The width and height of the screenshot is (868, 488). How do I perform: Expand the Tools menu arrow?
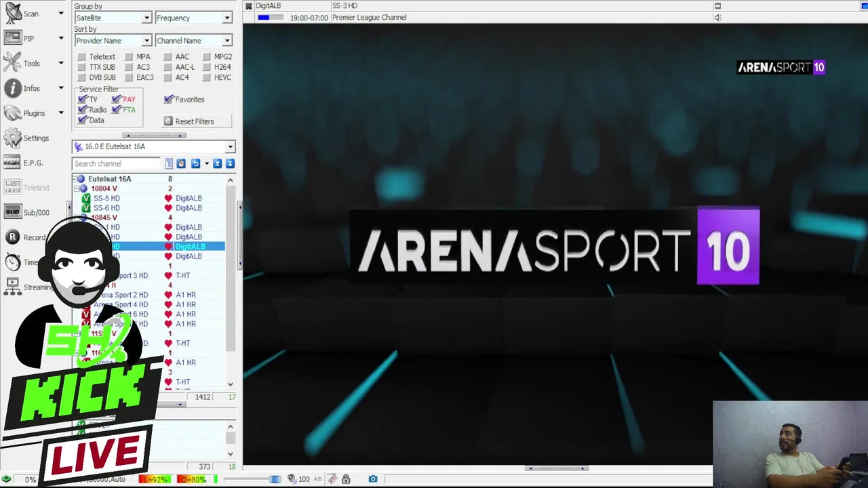point(60,63)
